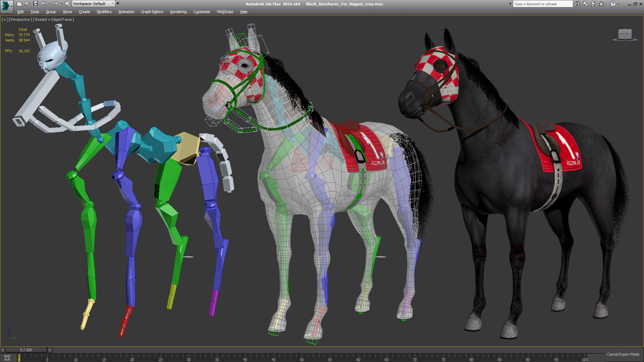Open the Customize menu

pos(202,12)
